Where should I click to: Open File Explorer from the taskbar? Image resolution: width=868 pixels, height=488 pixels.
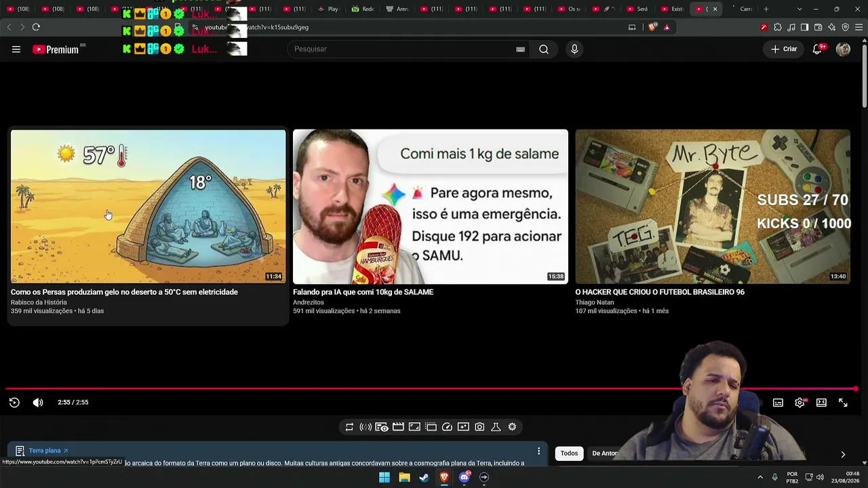point(404,477)
